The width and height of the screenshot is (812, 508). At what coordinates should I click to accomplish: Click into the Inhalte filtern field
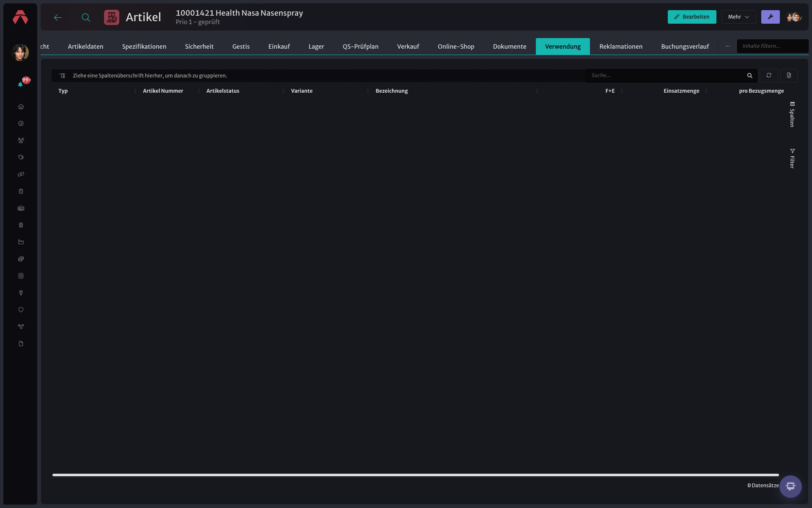(x=773, y=46)
